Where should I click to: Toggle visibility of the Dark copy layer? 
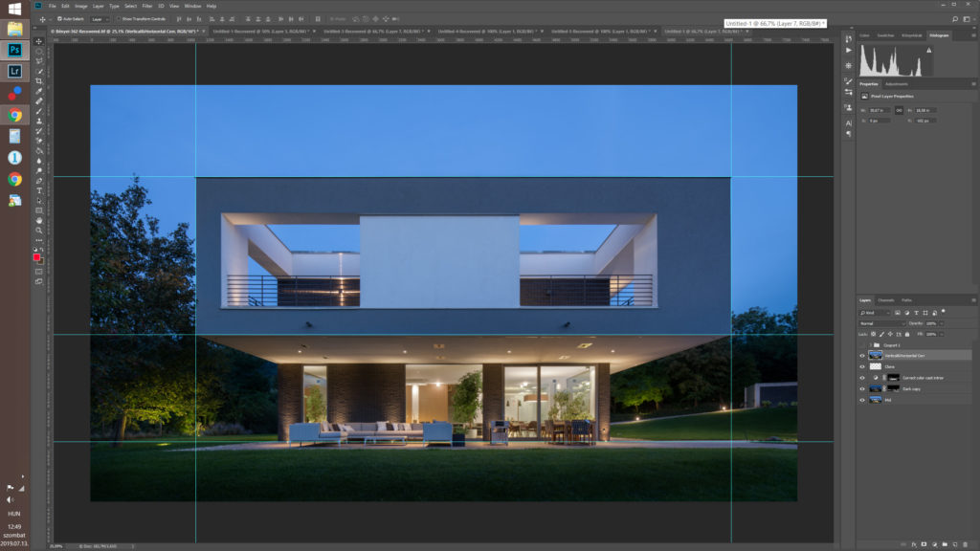click(862, 388)
